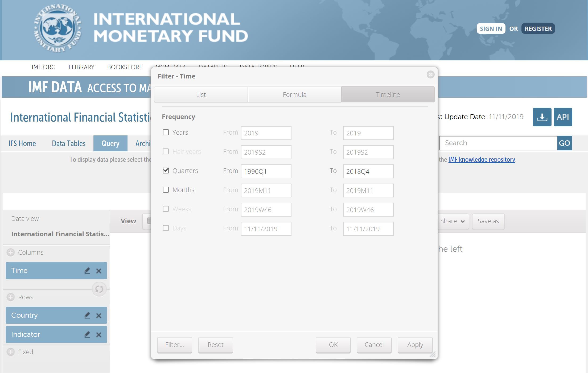Image resolution: width=588 pixels, height=373 pixels.
Task: Click the swap rows and columns icon
Action: (x=99, y=289)
